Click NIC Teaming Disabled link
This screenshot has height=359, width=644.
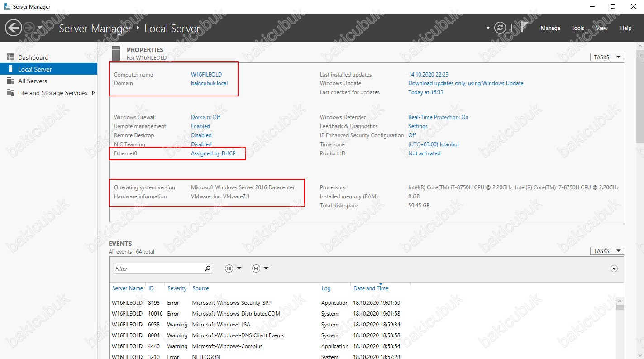(x=201, y=144)
